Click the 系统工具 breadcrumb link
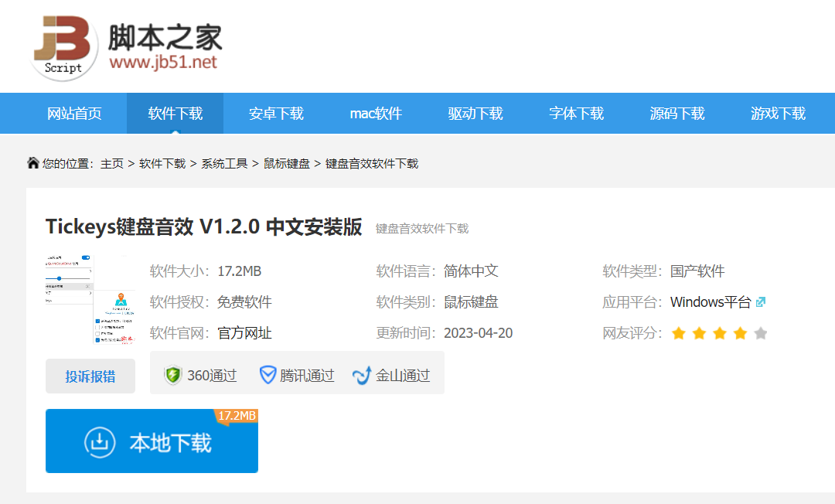 point(224,163)
